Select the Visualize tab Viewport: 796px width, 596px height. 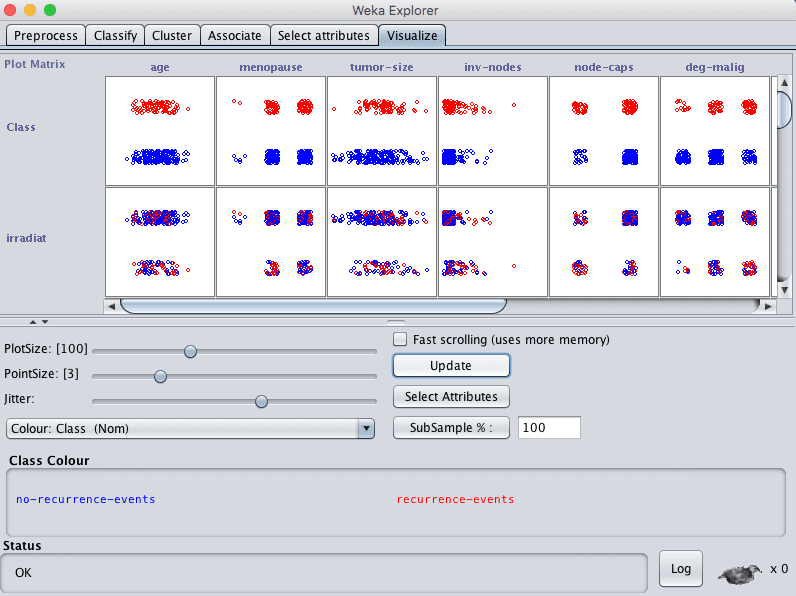click(412, 36)
